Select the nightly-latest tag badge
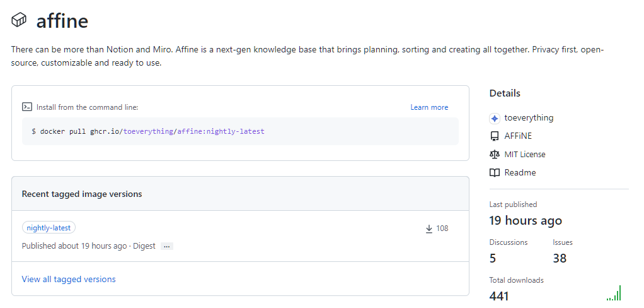 tap(49, 228)
